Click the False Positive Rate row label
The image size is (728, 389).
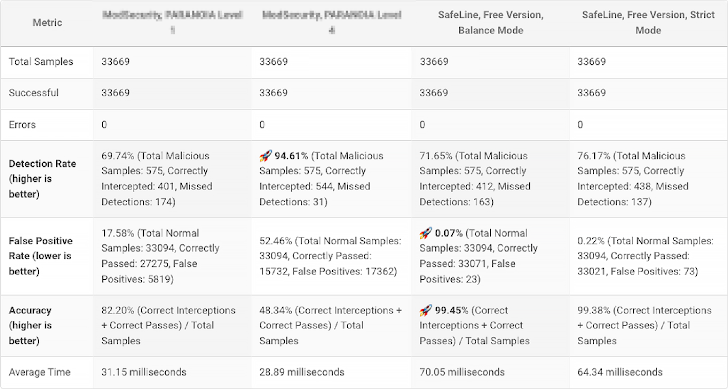click(x=40, y=256)
